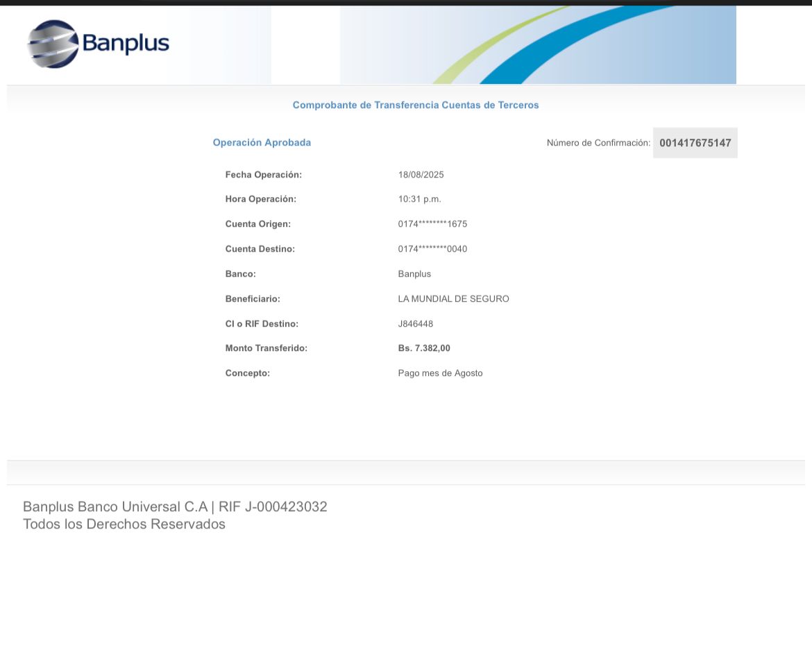Click the RIF destination value J846448

click(415, 324)
